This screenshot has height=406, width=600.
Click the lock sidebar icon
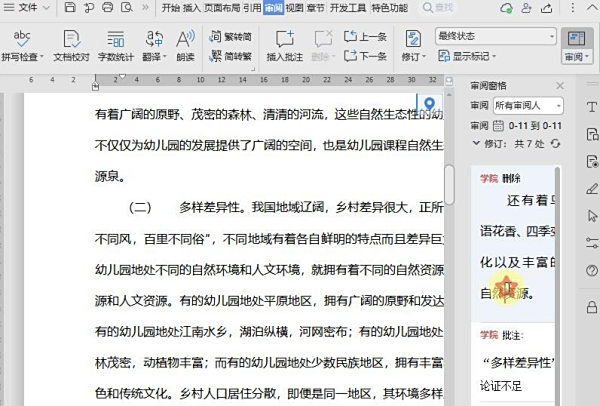click(592, 307)
